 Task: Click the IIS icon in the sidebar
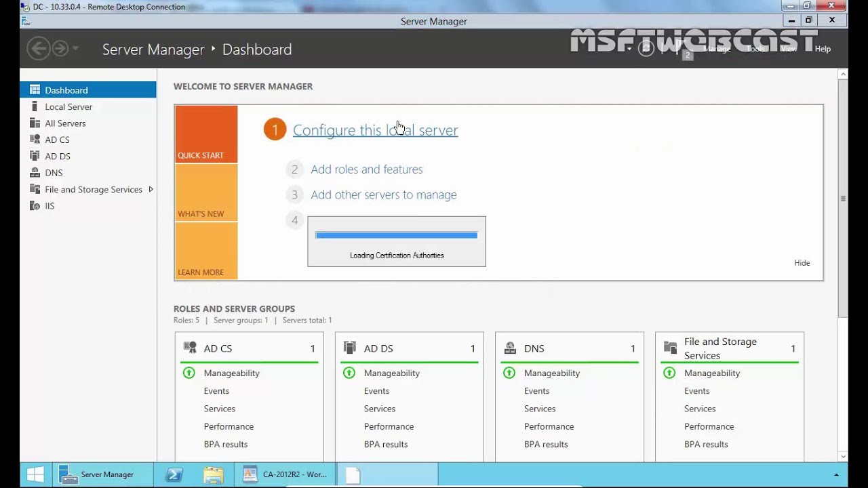click(x=35, y=206)
